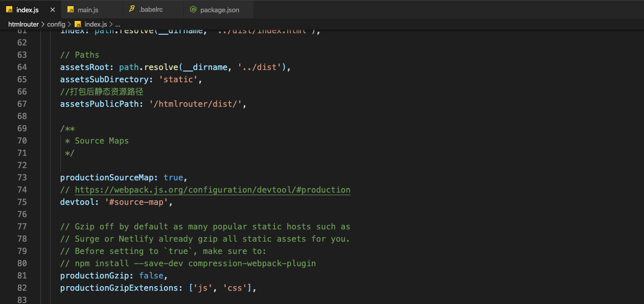This screenshot has height=304, width=644.
Task: Click the 'true' value after productionSourceMap
Action: tap(173, 177)
